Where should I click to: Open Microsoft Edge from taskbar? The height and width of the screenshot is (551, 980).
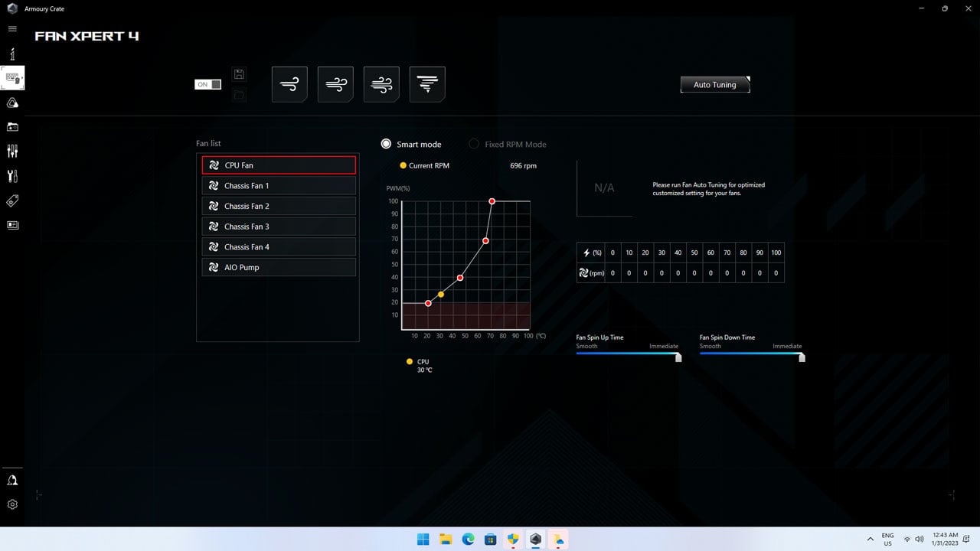[x=468, y=539]
